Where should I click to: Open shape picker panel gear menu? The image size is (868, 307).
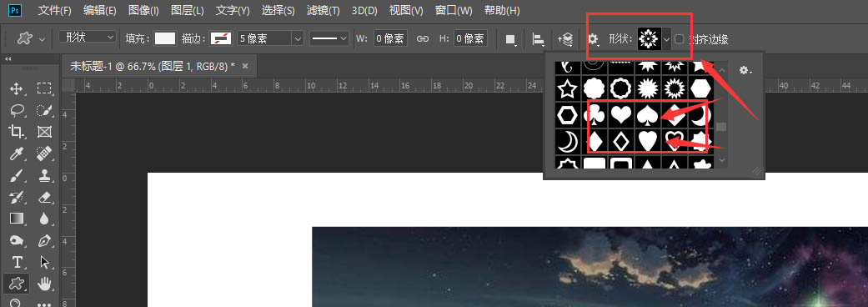pyautogui.click(x=745, y=70)
